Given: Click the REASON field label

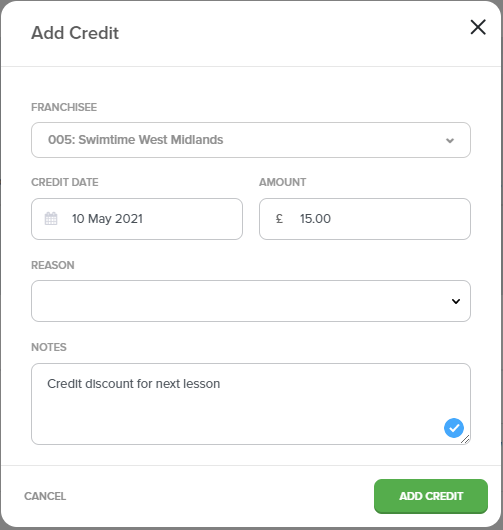Looking at the screenshot, I should click(x=53, y=265).
